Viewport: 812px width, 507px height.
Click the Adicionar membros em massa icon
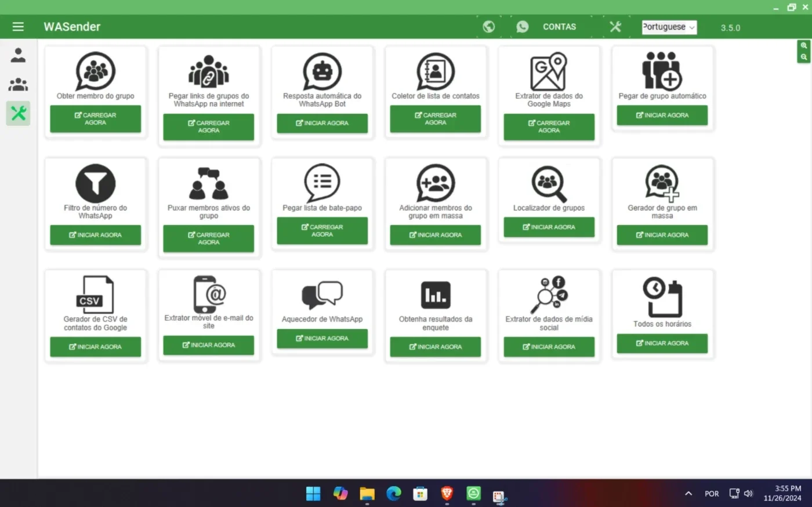click(436, 183)
